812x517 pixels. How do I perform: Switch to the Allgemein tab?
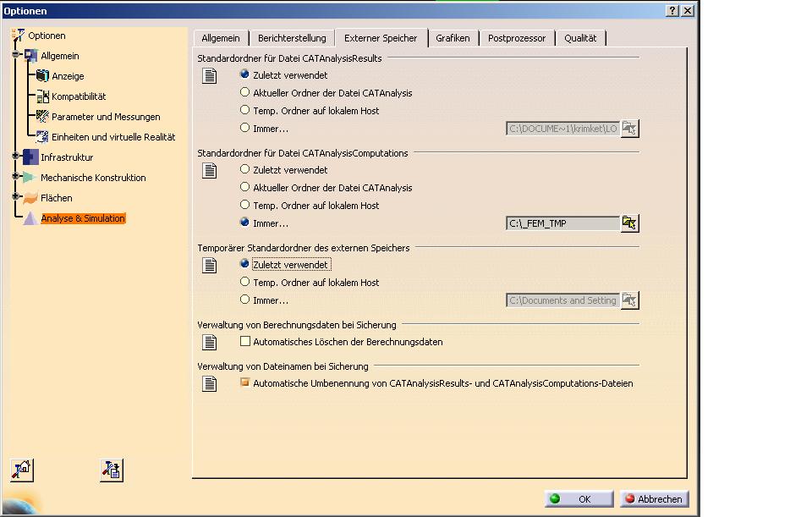[221, 38]
